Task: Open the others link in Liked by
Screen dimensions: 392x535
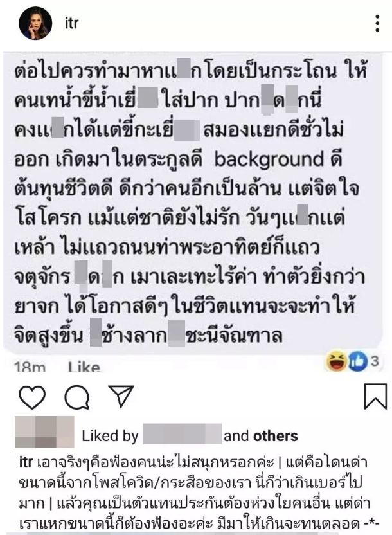Action: (x=276, y=436)
